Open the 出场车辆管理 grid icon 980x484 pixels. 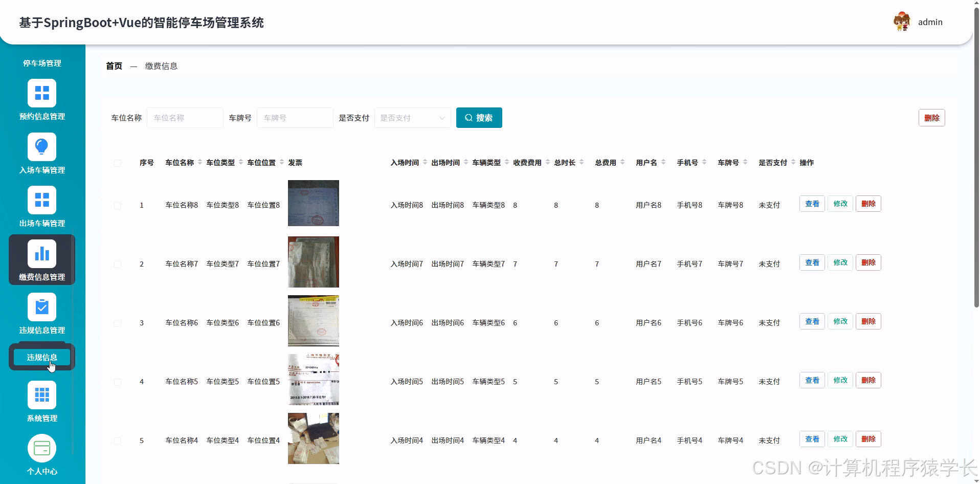42,200
